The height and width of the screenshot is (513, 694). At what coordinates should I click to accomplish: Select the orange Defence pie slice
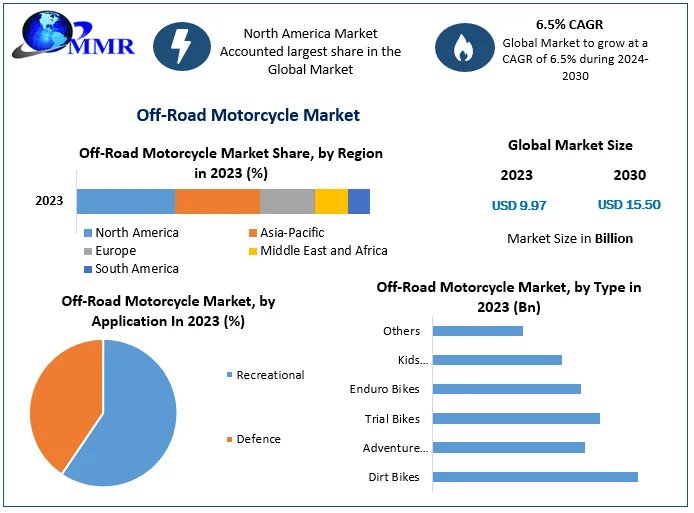point(60,400)
